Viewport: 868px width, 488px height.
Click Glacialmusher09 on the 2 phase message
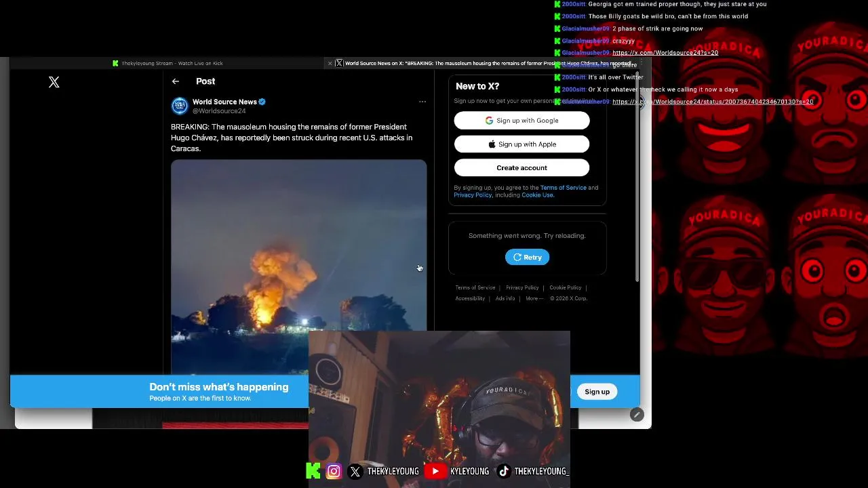(586, 28)
